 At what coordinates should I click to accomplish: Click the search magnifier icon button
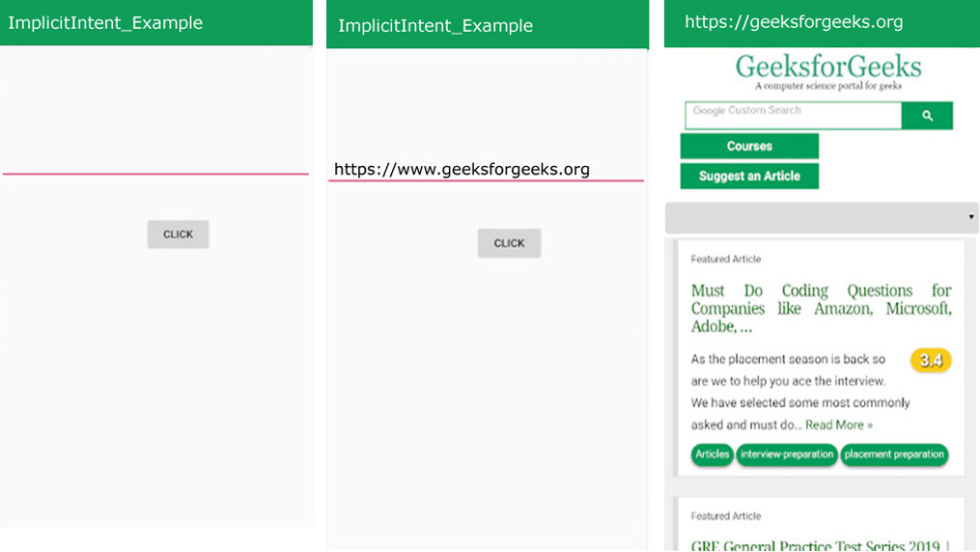coord(927,116)
